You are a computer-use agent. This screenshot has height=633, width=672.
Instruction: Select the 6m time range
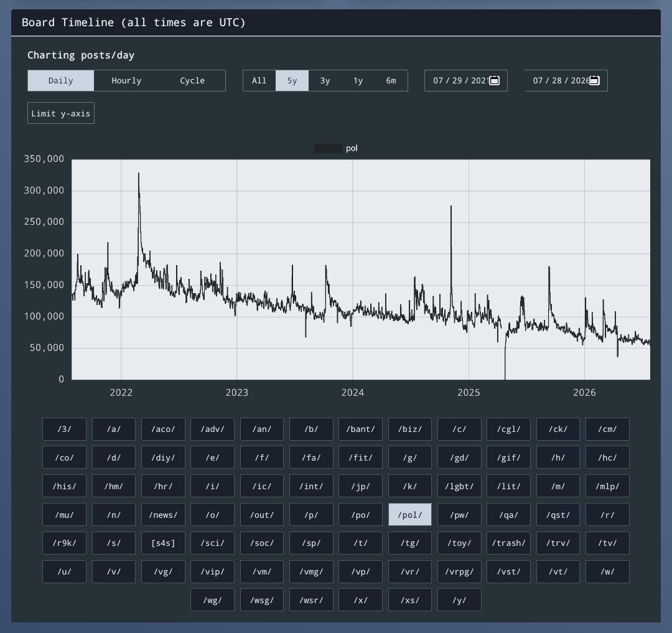(391, 80)
